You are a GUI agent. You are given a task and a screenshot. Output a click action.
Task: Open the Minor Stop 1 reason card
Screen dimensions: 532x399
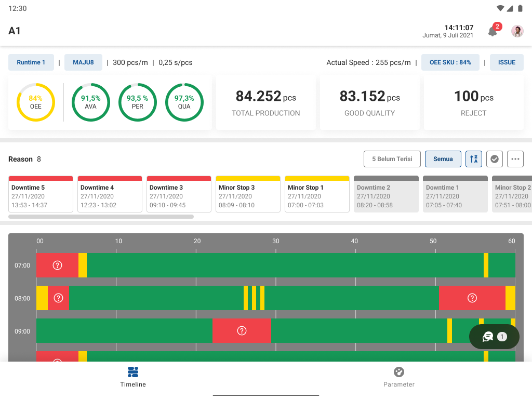point(317,194)
